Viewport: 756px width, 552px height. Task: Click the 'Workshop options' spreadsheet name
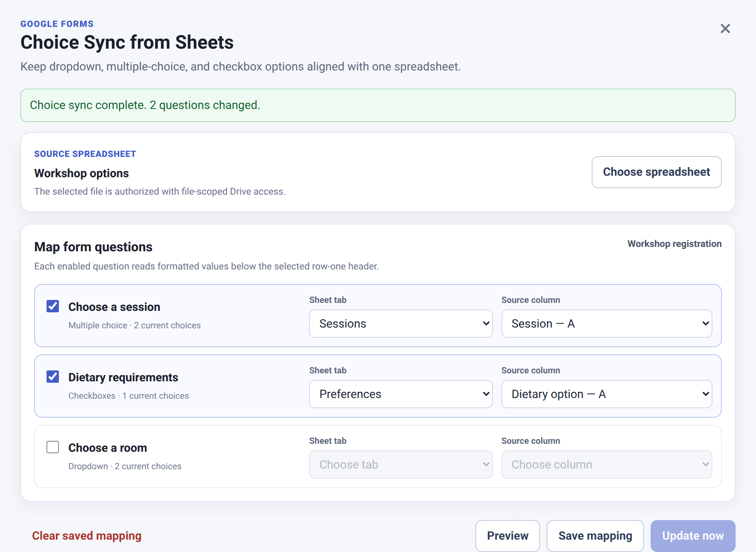[x=81, y=173]
